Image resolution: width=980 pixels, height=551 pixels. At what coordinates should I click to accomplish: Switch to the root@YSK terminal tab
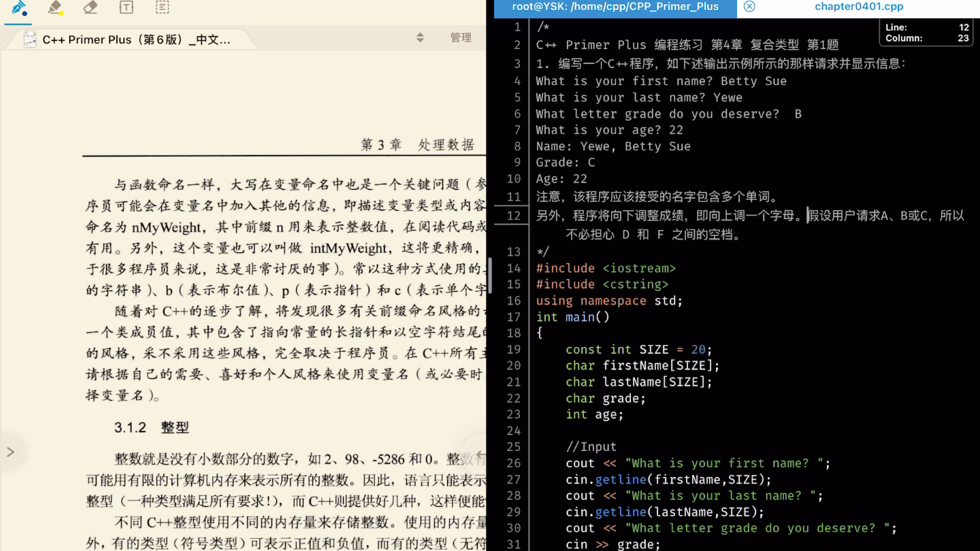pyautogui.click(x=615, y=7)
